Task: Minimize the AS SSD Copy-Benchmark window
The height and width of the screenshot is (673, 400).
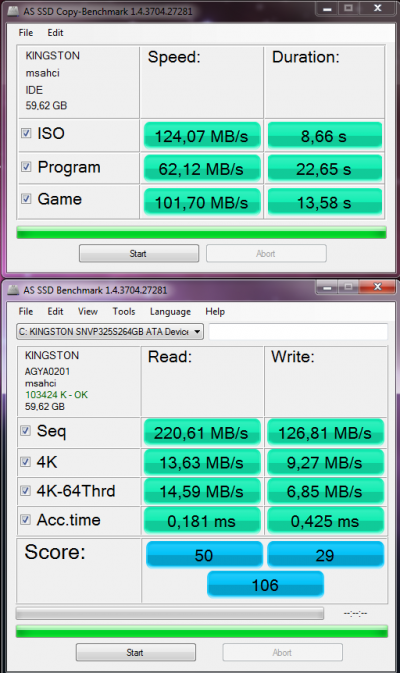Action: [x=327, y=8]
